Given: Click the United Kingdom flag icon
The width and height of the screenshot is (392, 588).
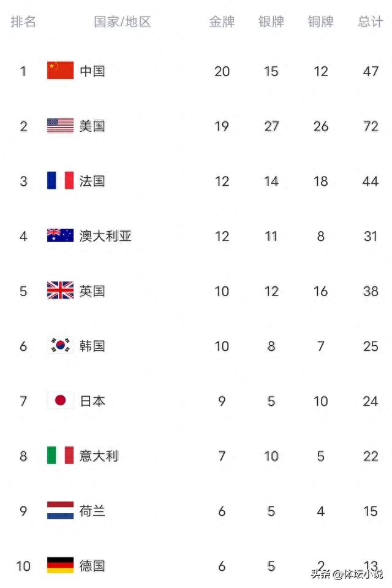Looking at the screenshot, I should (61, 291).
